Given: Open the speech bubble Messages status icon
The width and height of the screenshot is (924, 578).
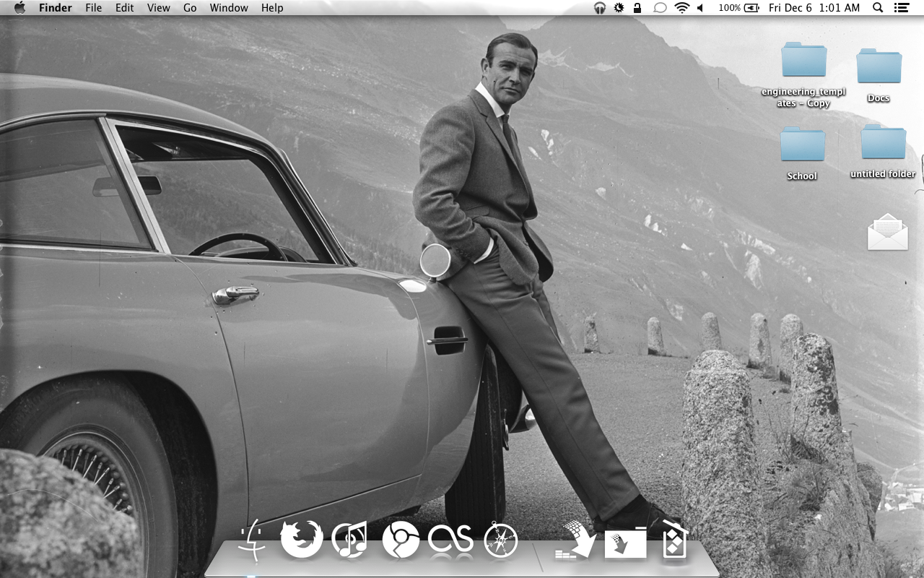Looking at the screenshot, I should [x=659, y=8].
